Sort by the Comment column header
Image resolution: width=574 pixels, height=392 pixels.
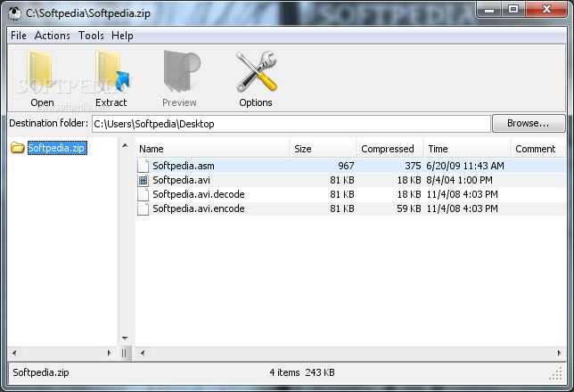(538, 149)
